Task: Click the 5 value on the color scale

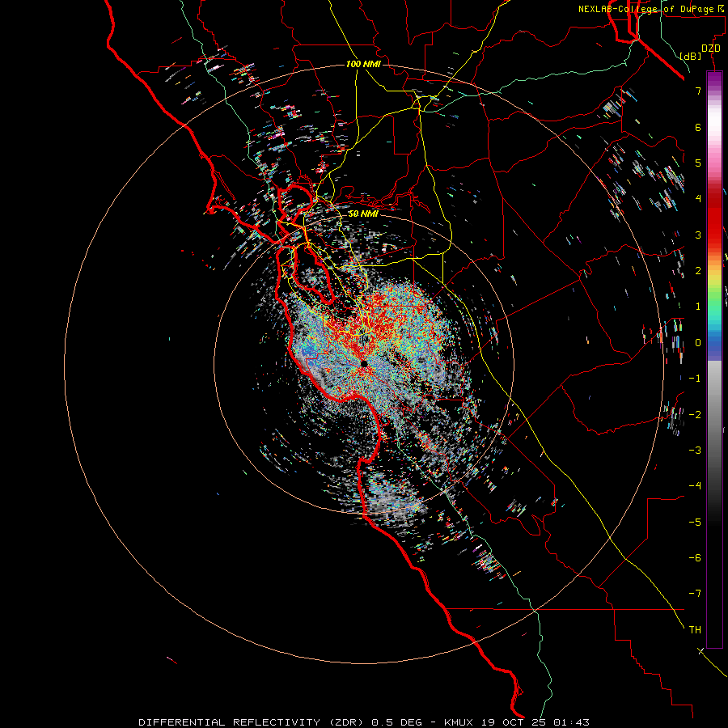Action: [698, 163]
